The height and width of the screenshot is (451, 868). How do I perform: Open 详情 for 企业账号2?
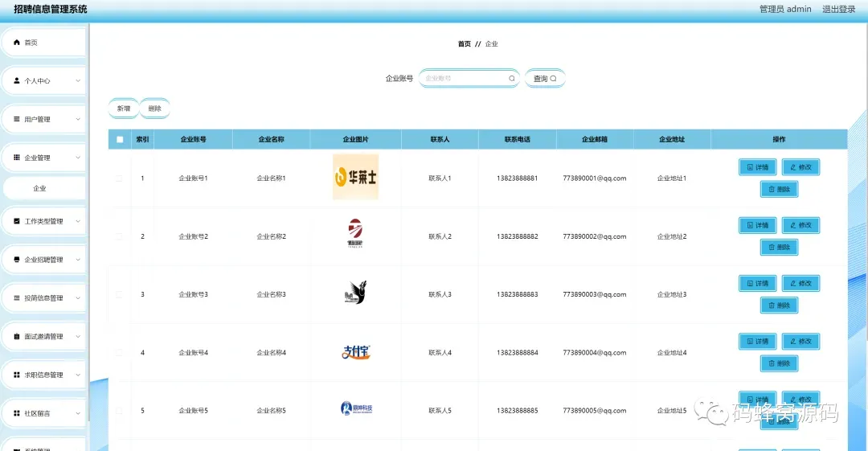click(x=757, y=225)
